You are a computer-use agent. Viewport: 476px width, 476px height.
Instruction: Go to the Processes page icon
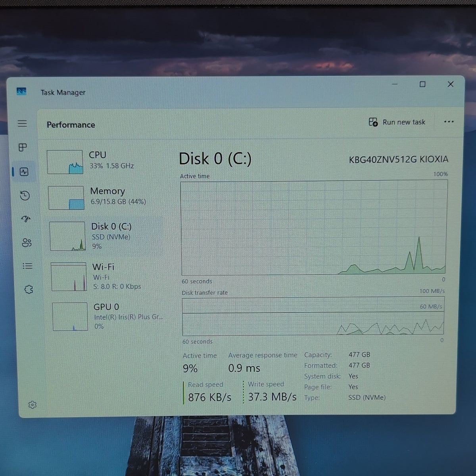23,148
